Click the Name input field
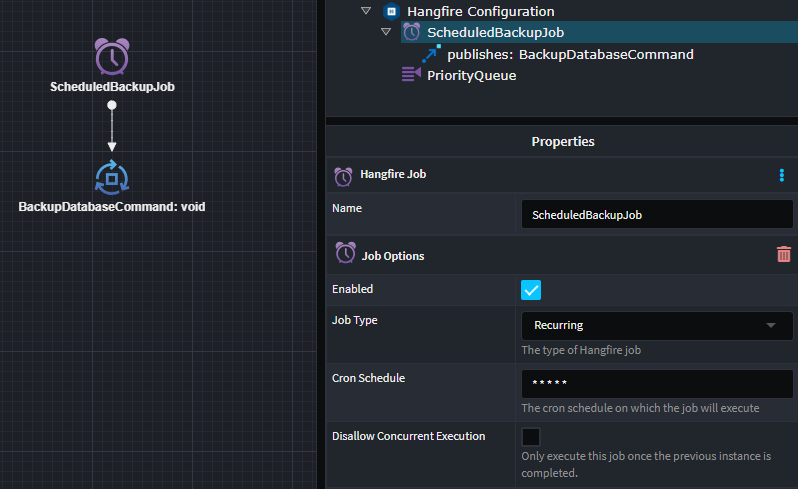 [657, 215]
